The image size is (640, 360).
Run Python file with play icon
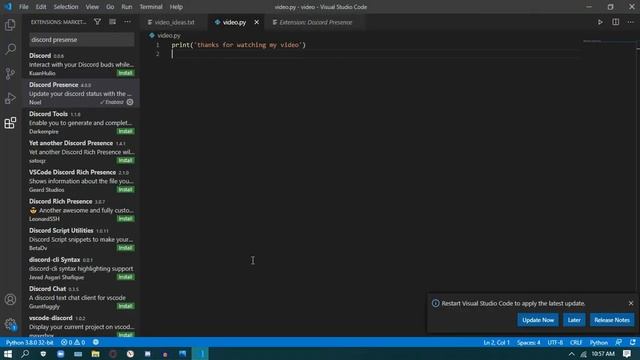point(600,22)
